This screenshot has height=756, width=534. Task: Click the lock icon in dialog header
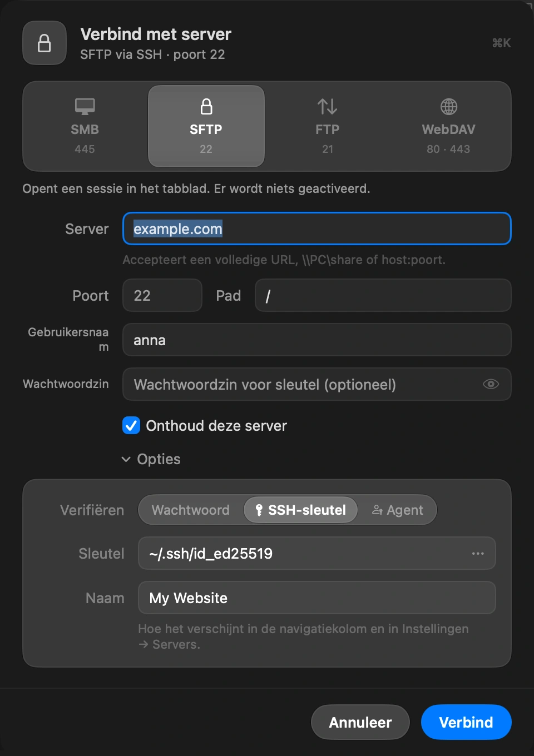tap(44, 43)
